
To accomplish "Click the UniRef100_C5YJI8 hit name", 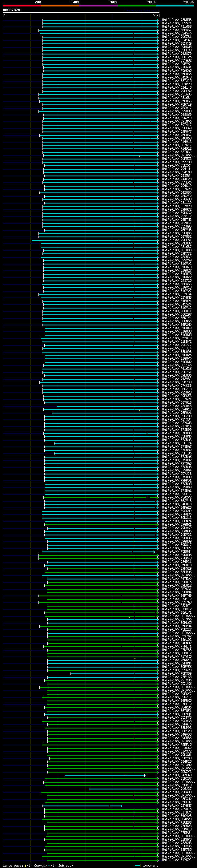I will point(177,474).
